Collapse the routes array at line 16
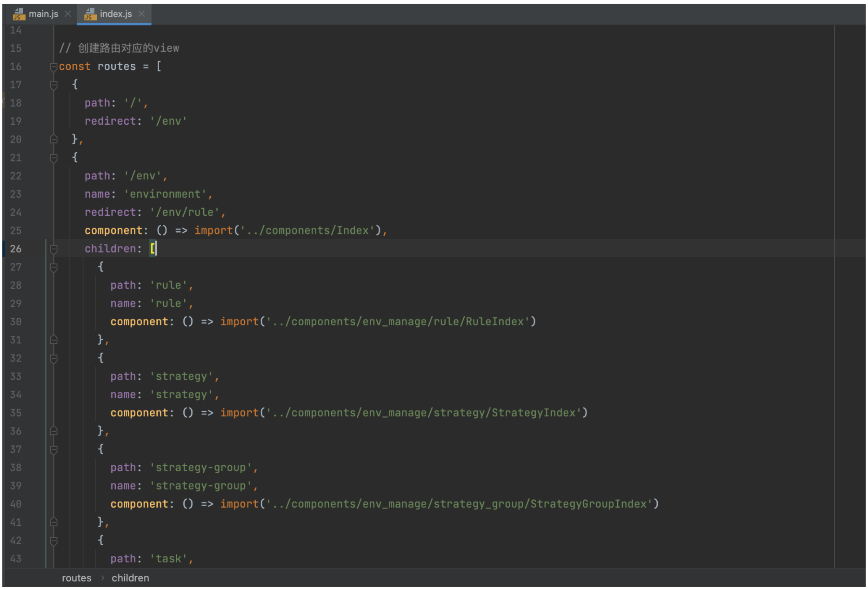Image resolution: width=868 pixels, height=589 pixels. click(53, 67)
